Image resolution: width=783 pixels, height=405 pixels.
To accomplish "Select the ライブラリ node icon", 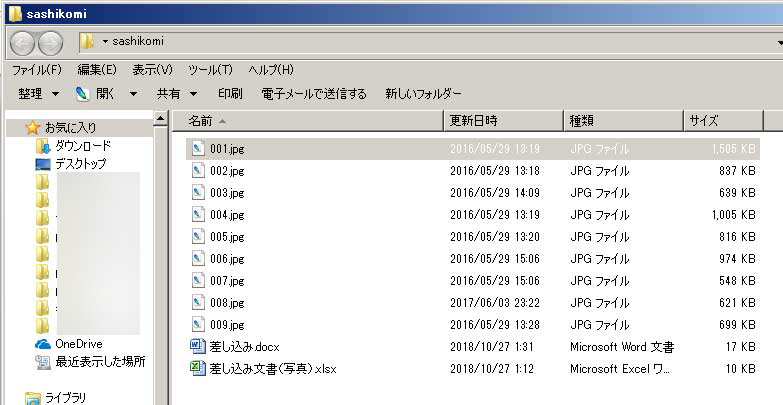I will click(x=32, y=398).
